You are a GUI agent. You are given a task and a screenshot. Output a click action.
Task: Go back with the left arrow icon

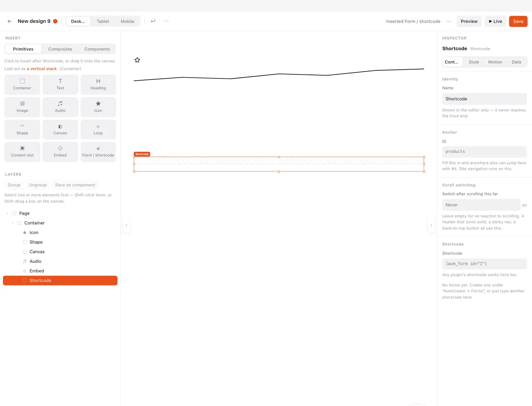coord(10,21)
